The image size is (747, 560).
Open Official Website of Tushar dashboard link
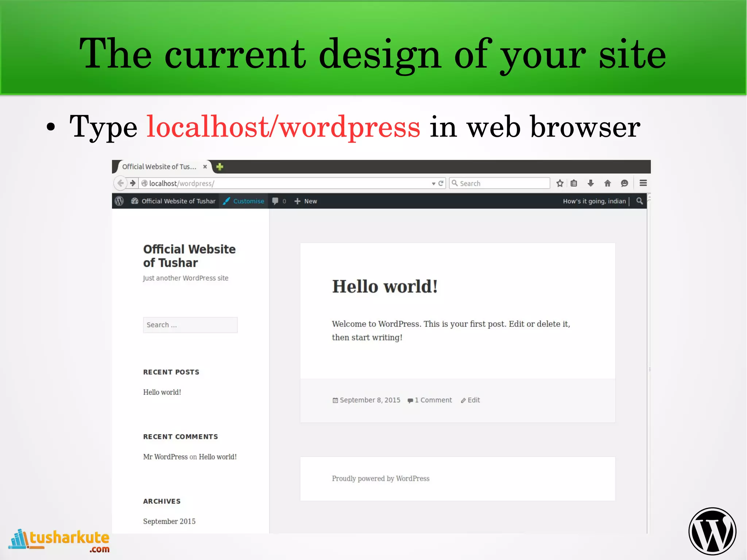point(173,201)
